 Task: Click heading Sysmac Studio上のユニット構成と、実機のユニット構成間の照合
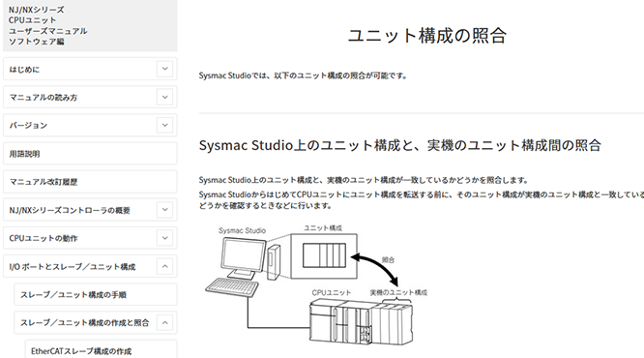pyautogui.click(x=400, y=145)
